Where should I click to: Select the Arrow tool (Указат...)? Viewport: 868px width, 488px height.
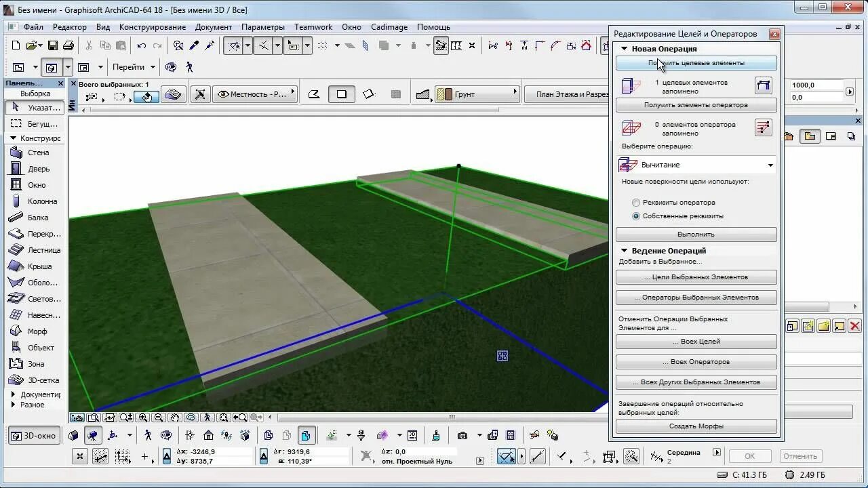point(35,108)
